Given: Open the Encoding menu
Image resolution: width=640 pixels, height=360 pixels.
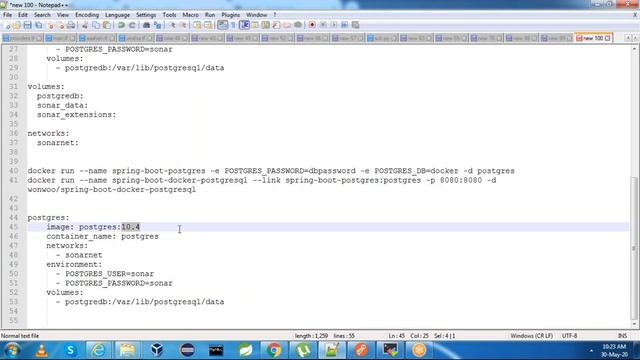Looking at the screenshot, I should point(87,15).
